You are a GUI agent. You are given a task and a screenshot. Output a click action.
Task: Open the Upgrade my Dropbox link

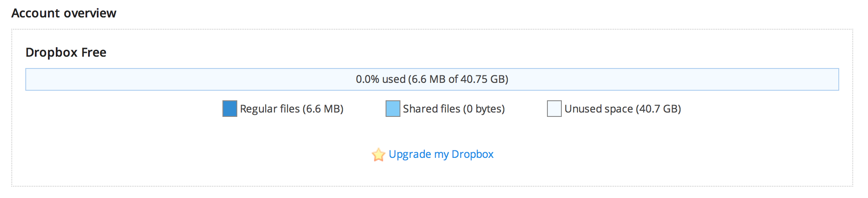(441, 154)
